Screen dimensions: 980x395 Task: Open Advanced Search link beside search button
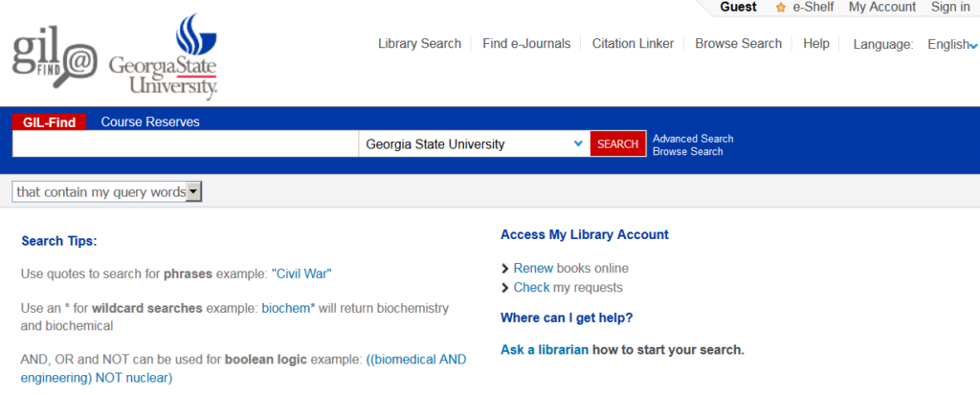[693, 139]
